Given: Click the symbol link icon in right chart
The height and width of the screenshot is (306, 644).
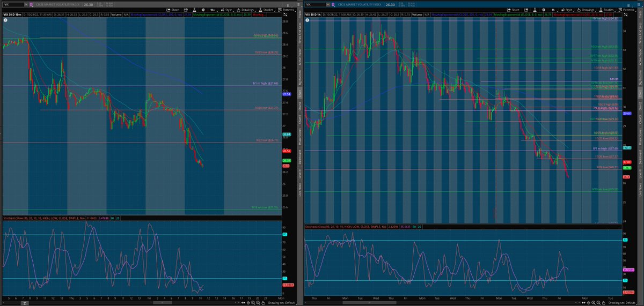Looking at the screenshot, I should 333,5.
